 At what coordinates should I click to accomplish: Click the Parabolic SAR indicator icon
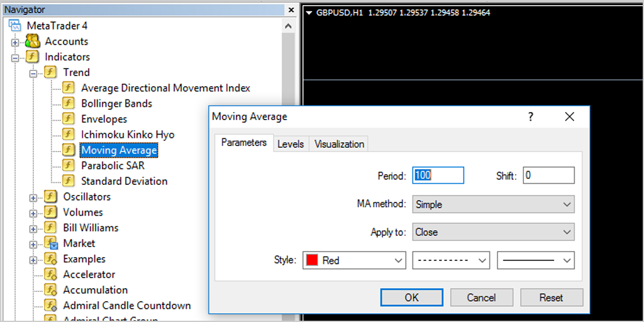(x=69, y=165)
